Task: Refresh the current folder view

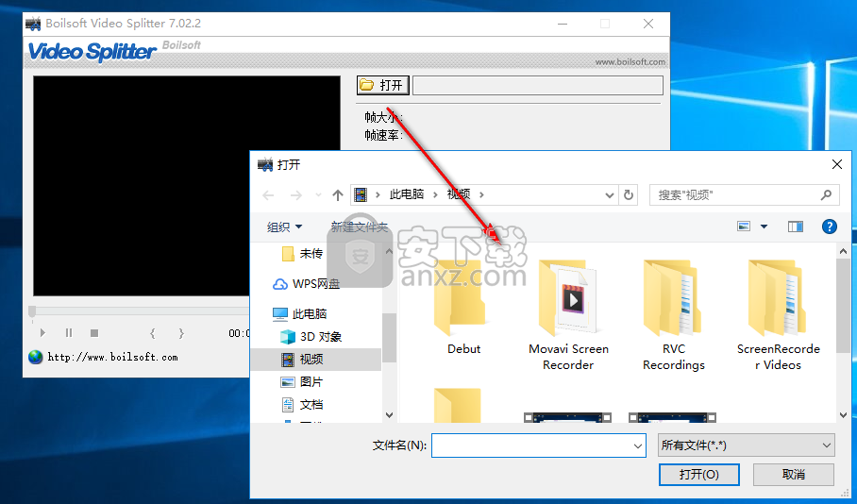Action: pyautogui.click(x=629, y=195)
